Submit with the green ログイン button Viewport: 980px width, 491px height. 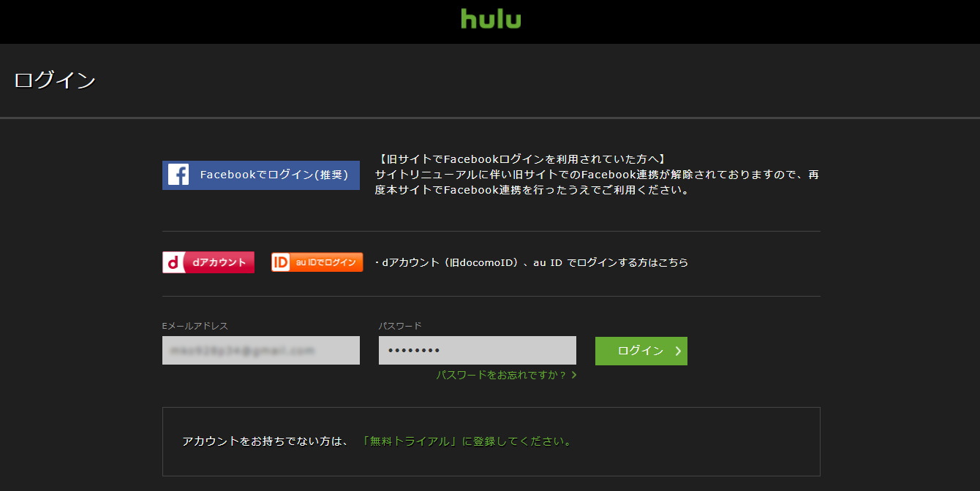click(x=640, y=351)
